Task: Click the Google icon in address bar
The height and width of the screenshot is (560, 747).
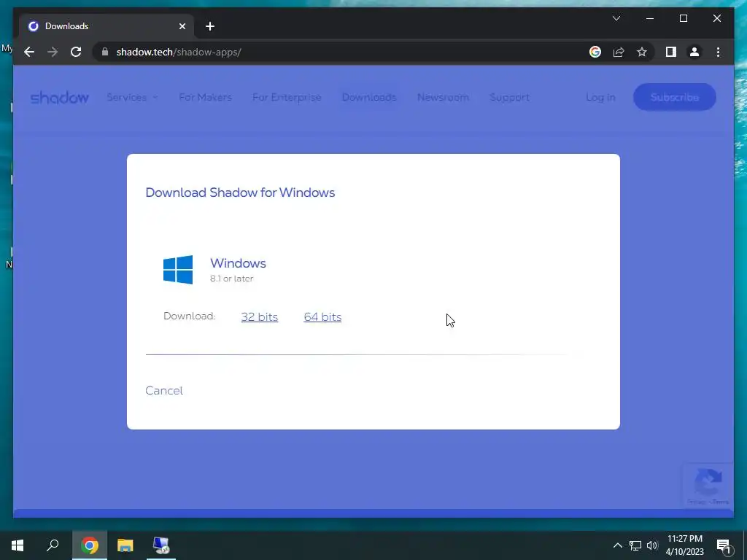Action: click(x=595, y=52)
